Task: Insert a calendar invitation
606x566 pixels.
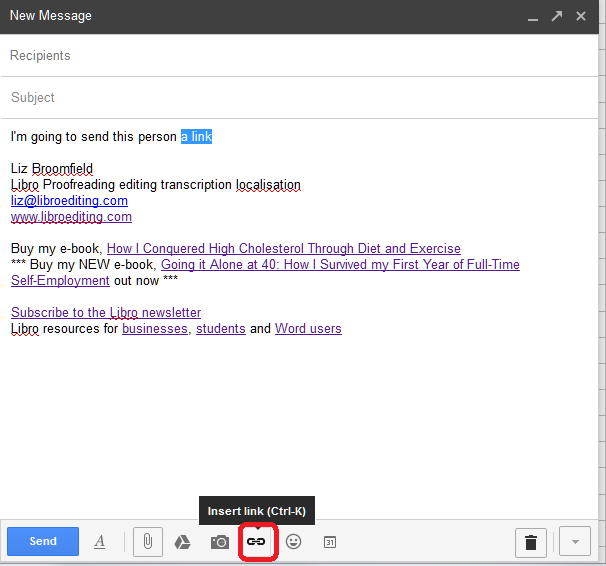Action: [x=330, y=542]
